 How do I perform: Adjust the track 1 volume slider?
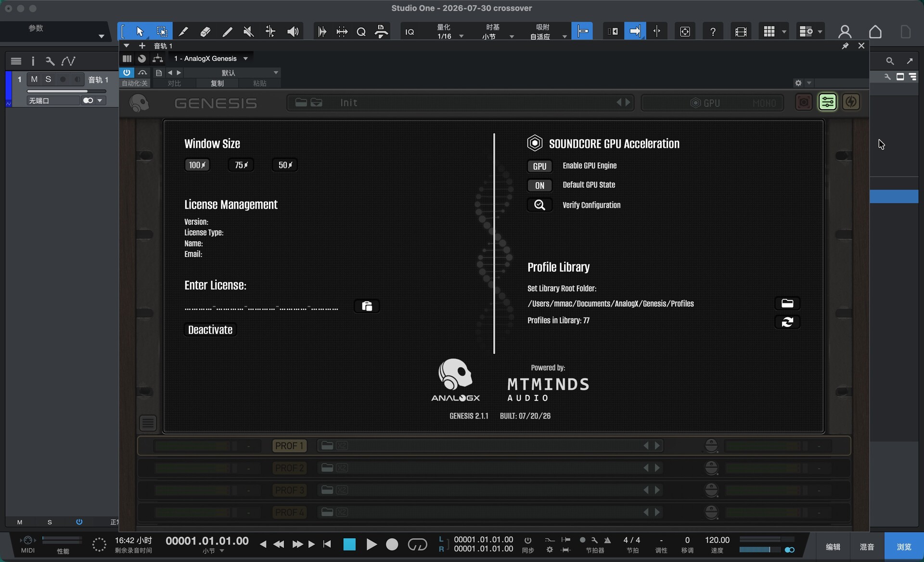(x=66, y=91)
